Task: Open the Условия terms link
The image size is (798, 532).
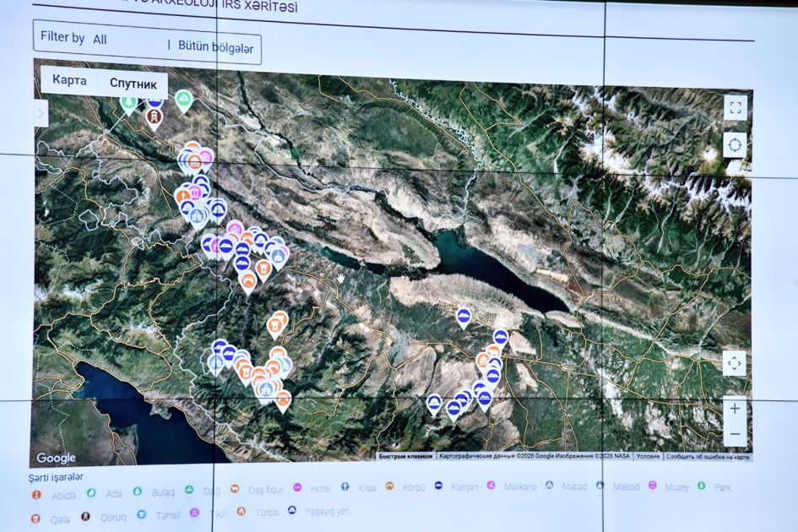Action: (x=648, y=457)
